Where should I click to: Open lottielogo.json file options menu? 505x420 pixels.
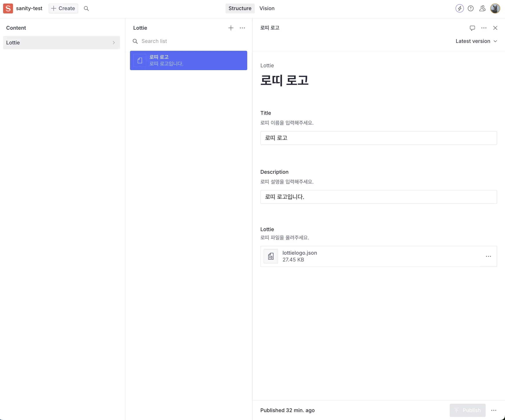click(489, 256)
